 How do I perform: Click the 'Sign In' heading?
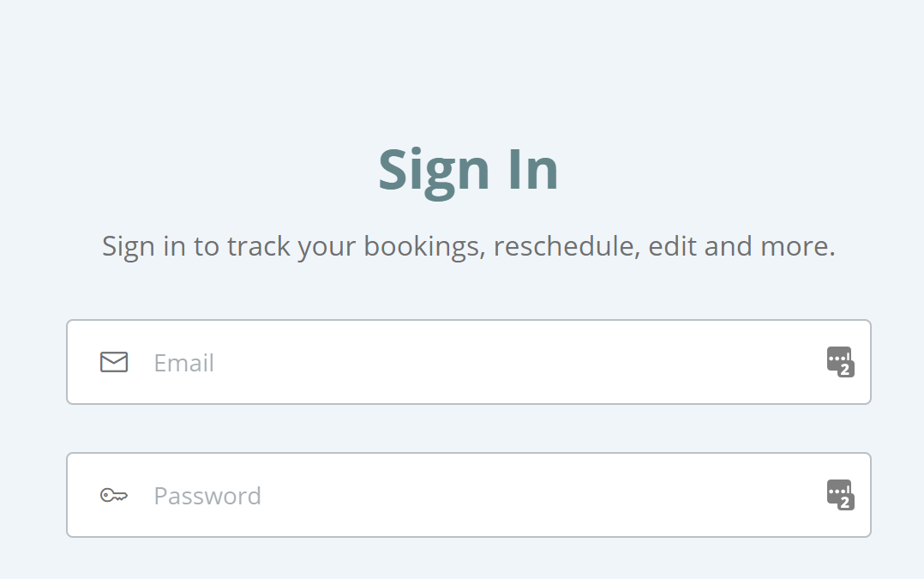[x=468, y=172]
